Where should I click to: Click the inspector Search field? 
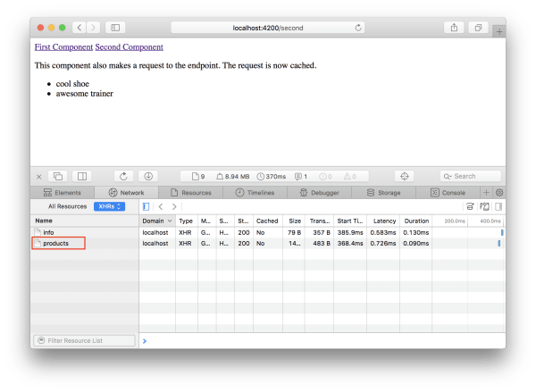tap(471, 176)
